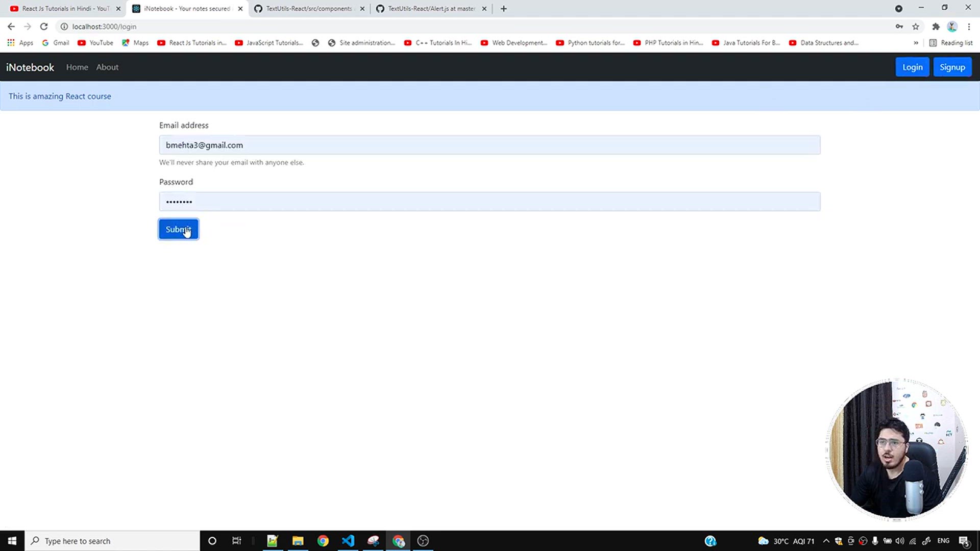The width and height of the screenshot is (980, 551).
Task: Click the Windows taskbar search box
Action: (x=112, y=541)
